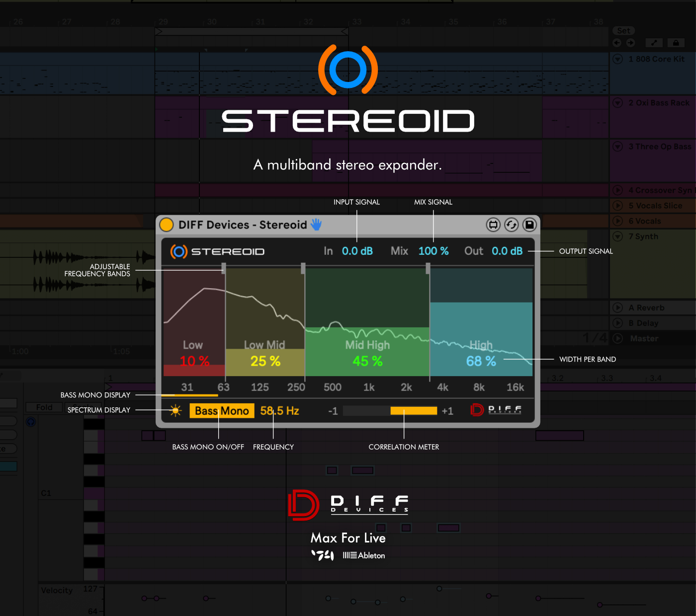
Task: Click the lock icon near Set
Action: pos(676,43)
